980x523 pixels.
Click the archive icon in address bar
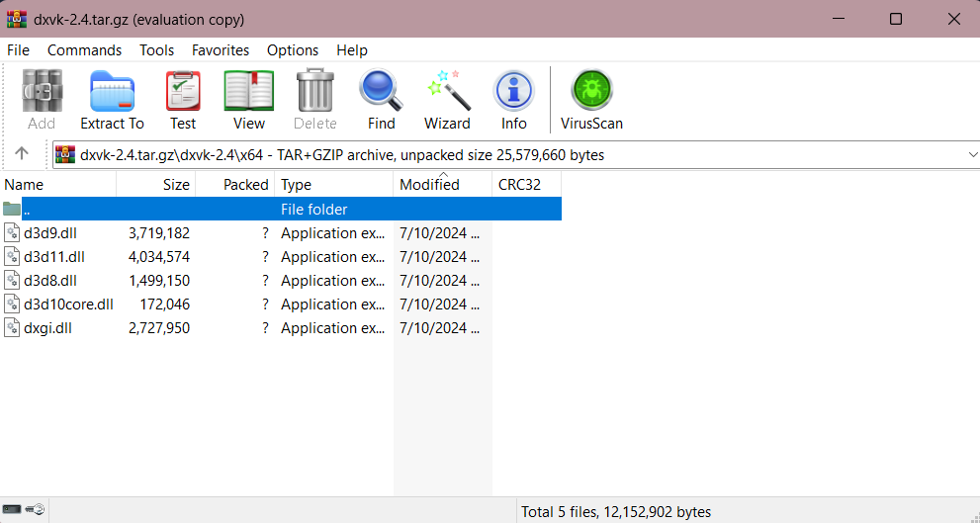pos(65,154)
